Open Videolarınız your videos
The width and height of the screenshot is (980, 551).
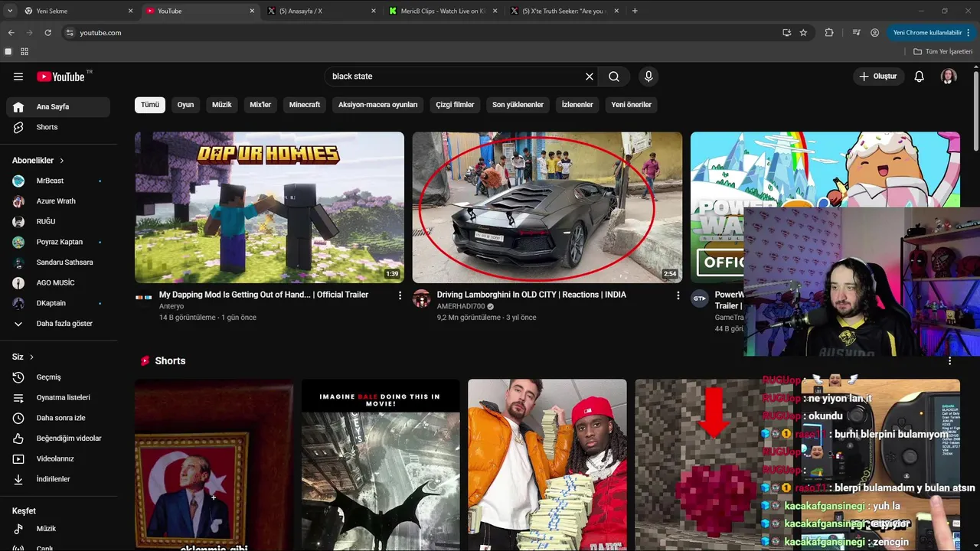(58, 458)
